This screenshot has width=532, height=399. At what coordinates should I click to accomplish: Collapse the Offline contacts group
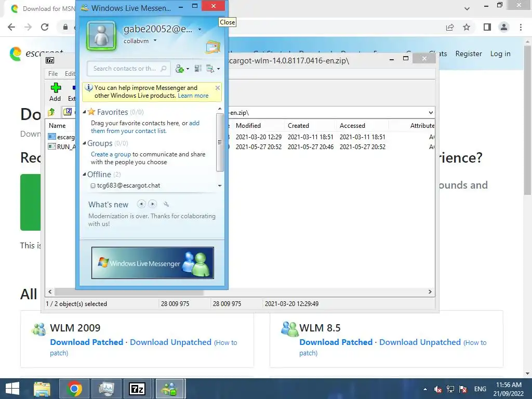click(84, 174)
